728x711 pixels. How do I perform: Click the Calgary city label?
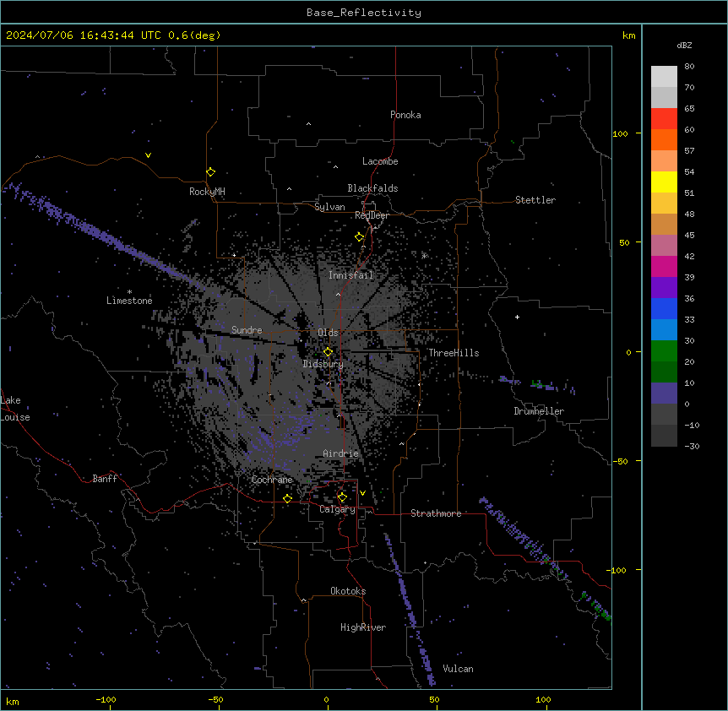337,509
